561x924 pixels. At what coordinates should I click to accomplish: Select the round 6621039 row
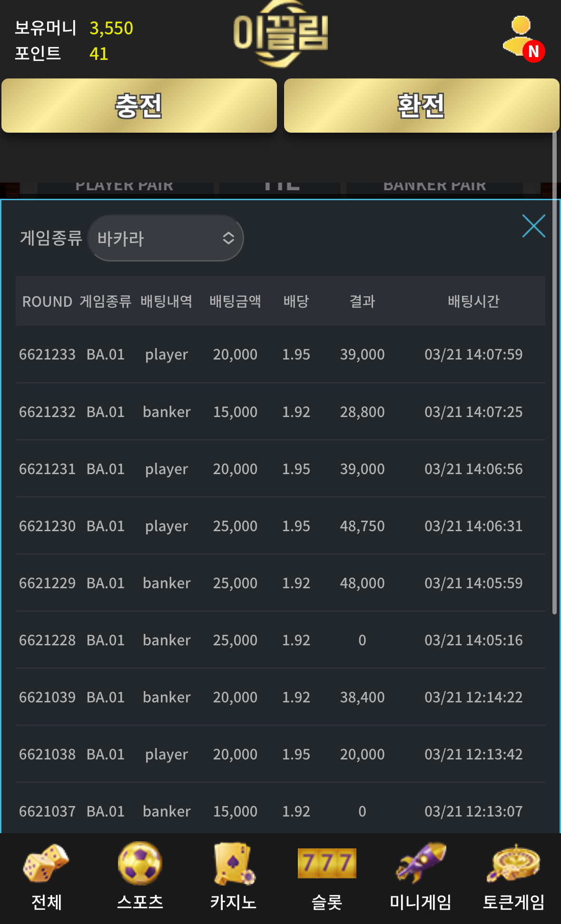pyautogui.click(x=280, y=697)
